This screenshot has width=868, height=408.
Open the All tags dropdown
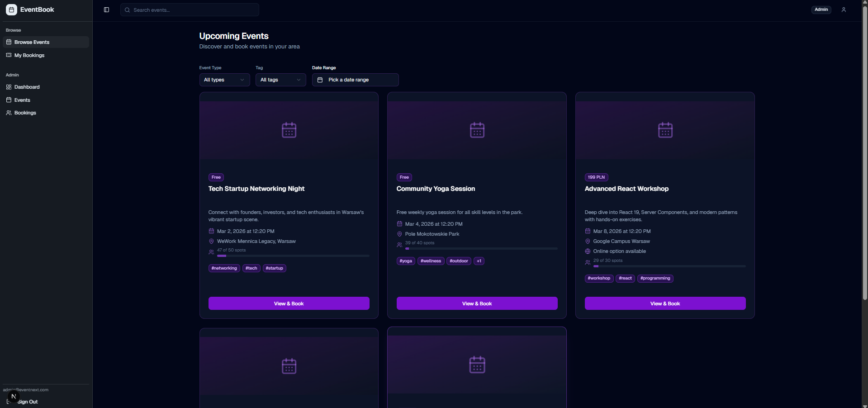(x=280, y=80)
